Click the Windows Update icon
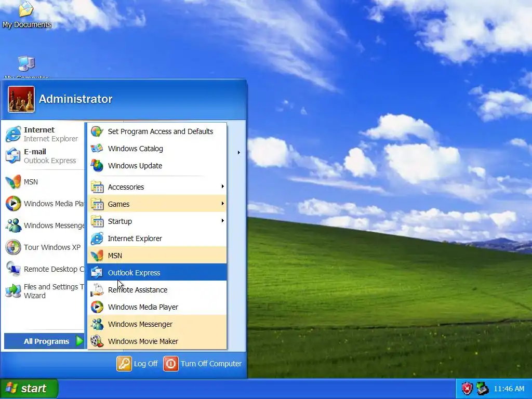This screenshot has height=399, width=532. tap(97, 166)
